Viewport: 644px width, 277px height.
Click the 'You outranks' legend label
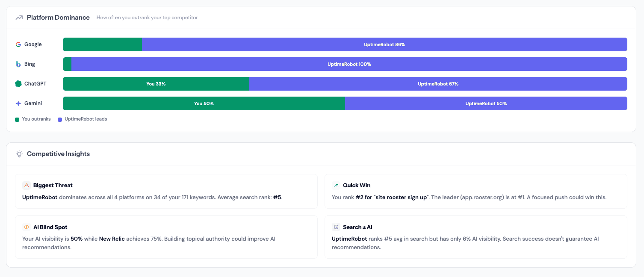coord(36,119)
